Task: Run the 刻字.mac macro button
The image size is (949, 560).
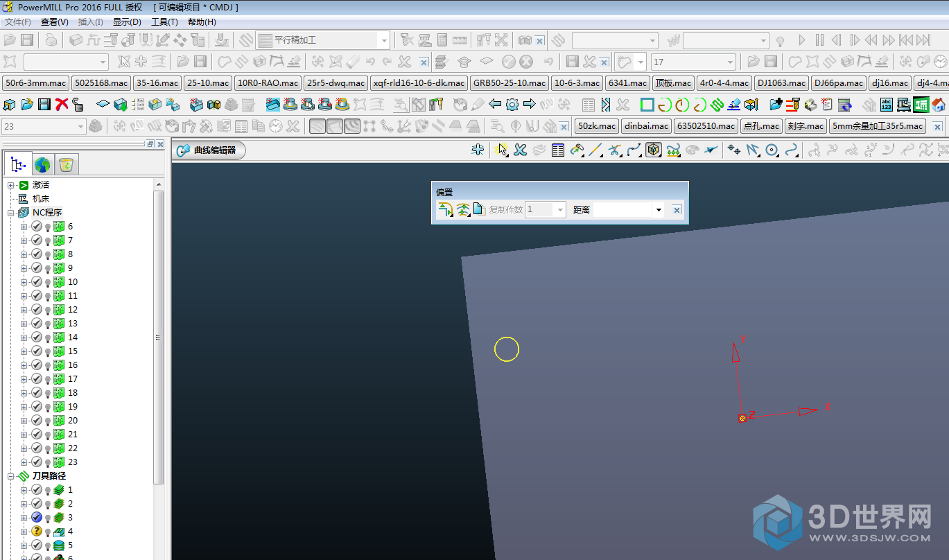Action: [806, 126]
